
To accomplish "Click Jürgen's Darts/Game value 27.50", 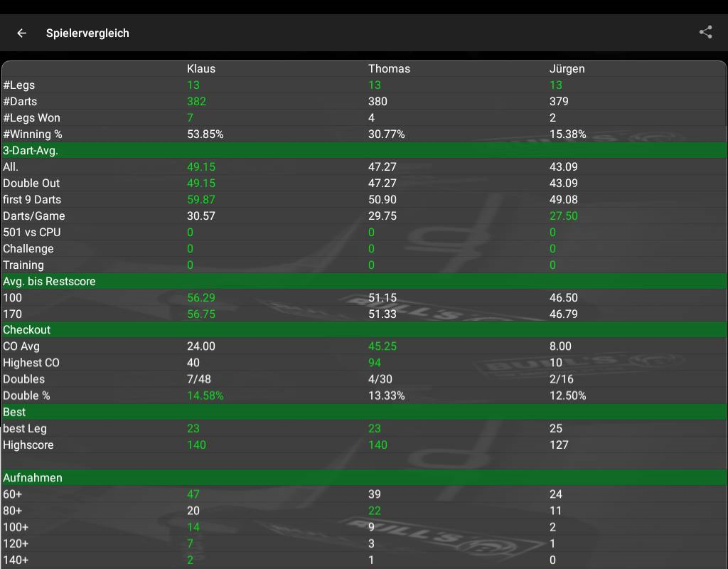I will pyautogui.click(x=563, y=216).
